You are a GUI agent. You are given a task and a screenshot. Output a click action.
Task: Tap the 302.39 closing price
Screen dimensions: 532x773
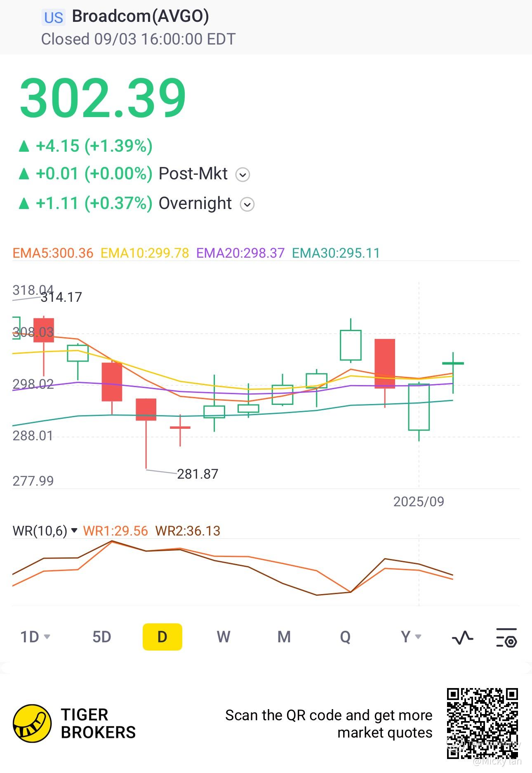tap(103, 98)
